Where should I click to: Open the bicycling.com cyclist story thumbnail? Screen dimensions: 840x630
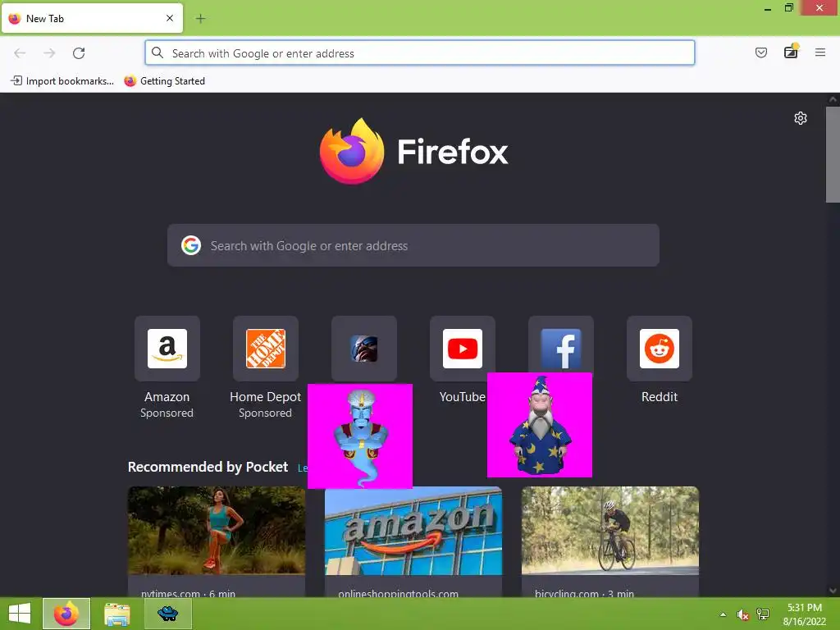pos(610,531)
